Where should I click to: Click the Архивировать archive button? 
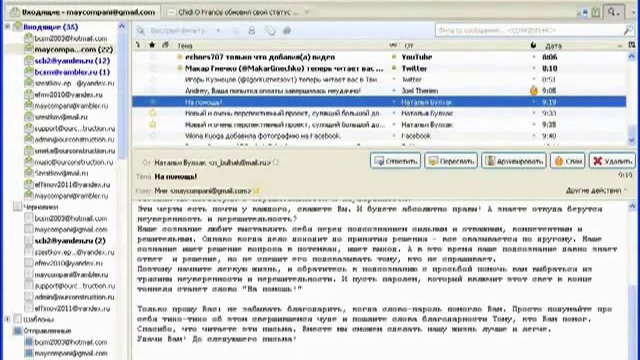point(513,161)
